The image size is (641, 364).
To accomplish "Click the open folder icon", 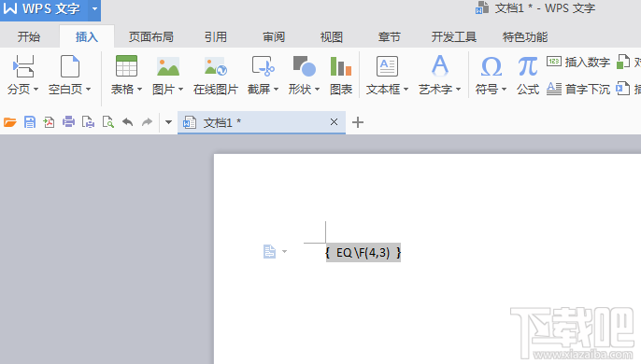I will click(x=9, y=122).
